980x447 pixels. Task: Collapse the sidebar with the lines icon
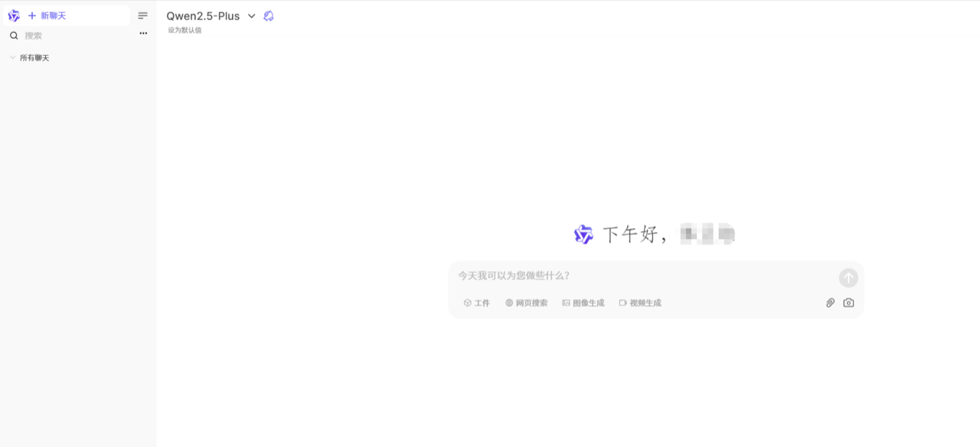[x=142, y=15]
